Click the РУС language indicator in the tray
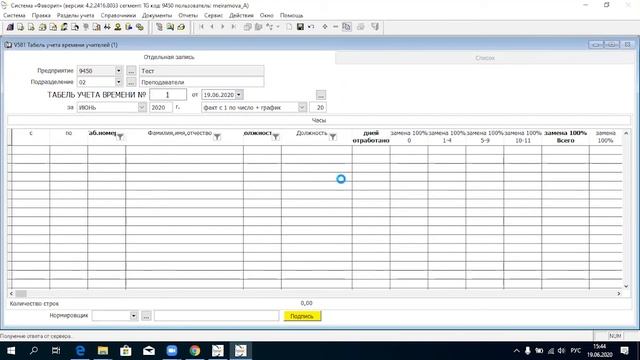This screenshot has width=640, height=360. point(576,351)
